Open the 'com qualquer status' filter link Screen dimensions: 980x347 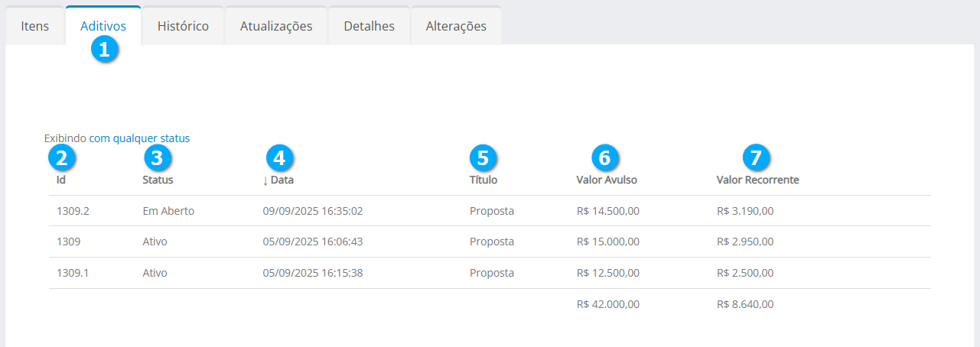click(x=139, y=138)
